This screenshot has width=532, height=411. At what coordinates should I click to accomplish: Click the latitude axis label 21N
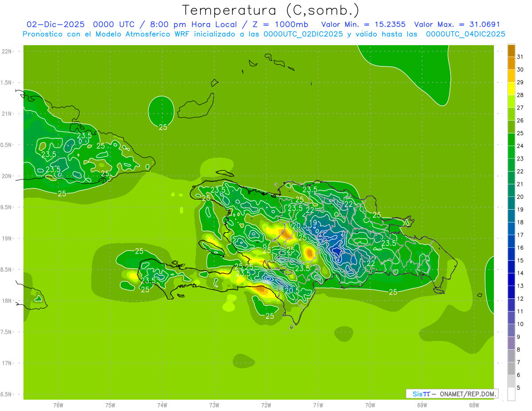(7, 114)
